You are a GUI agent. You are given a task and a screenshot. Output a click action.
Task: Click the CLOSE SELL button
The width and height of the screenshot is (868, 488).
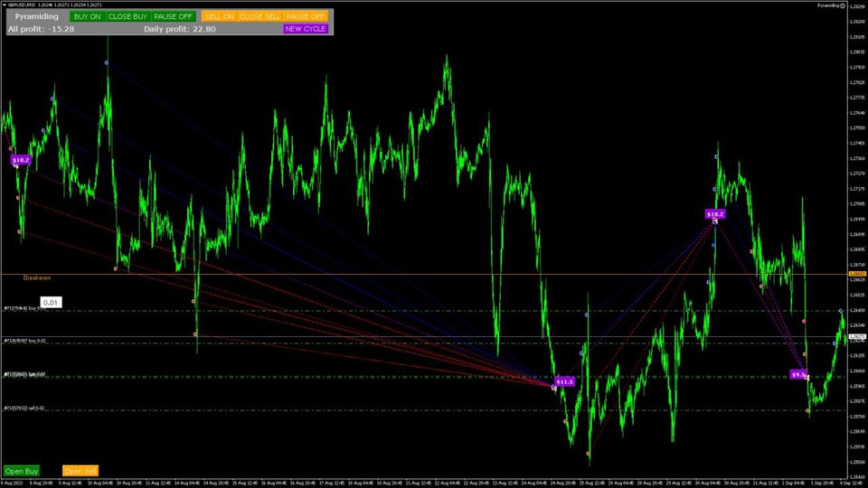pyautogui.click(x=260, y=16)
